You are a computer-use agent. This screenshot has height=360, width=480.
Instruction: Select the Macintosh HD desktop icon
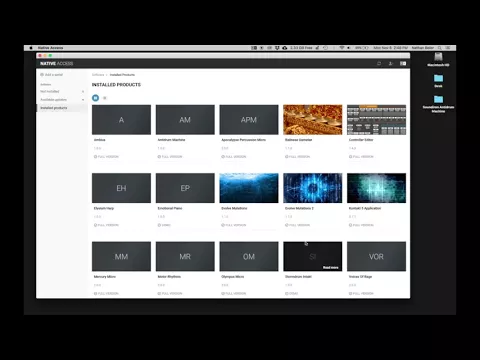[x=438, y=60]
